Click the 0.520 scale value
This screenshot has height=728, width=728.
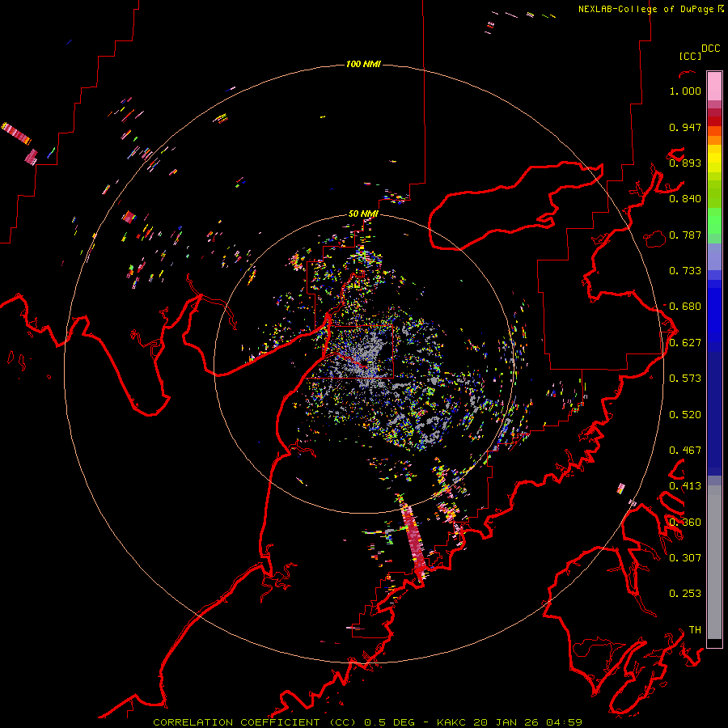click(x=685, y=415)
